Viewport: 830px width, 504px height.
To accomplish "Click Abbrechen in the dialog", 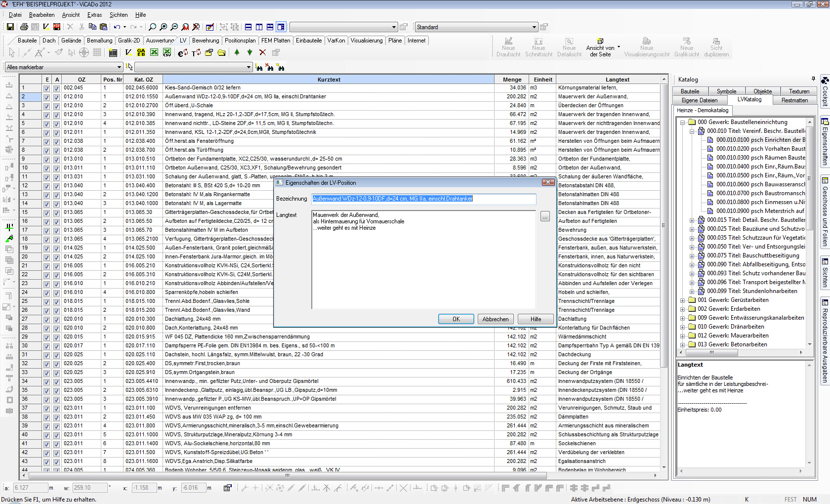I will coord(496,319).
